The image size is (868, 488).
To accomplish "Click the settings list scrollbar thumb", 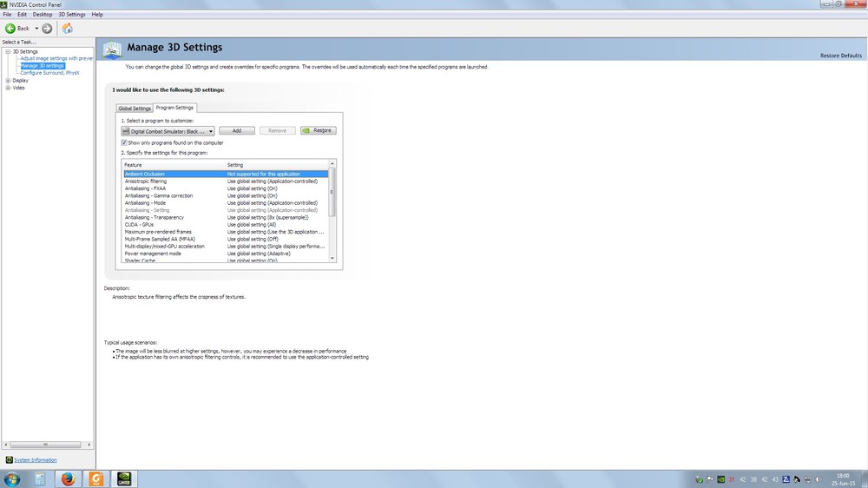I will [332, 192].
